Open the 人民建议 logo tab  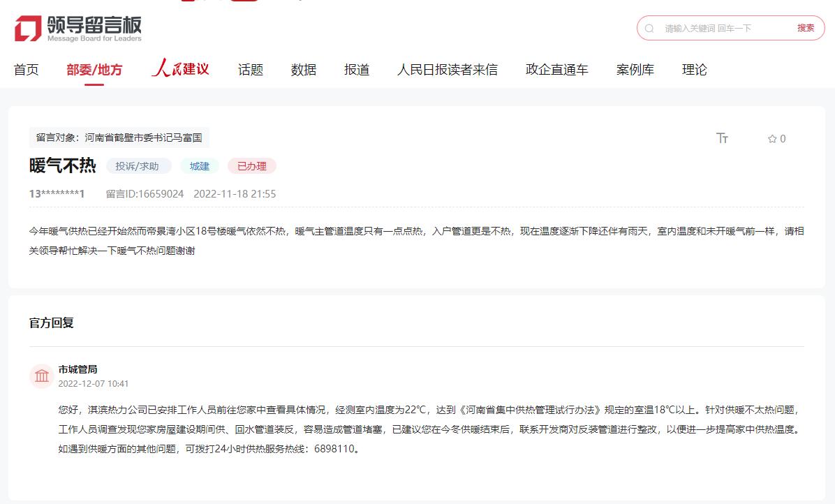pos(180,69)
